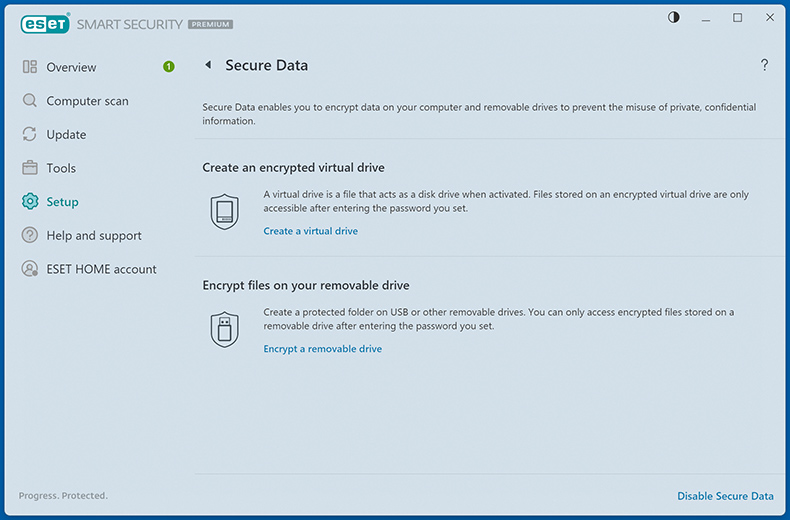Click the 'Encrypt files on your removable drive' heading

306,285
